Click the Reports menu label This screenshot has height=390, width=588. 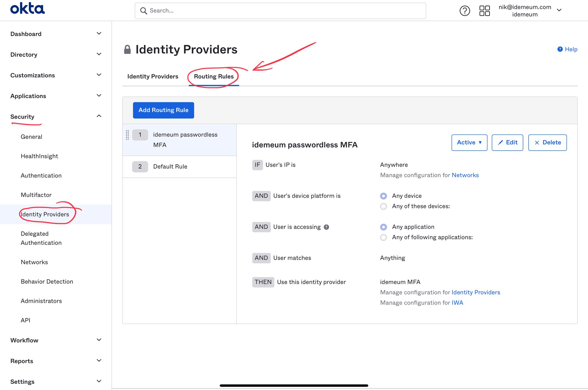22,361
